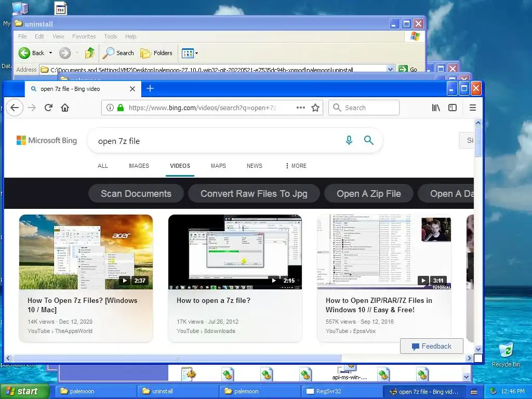Click the browser horizontal scrollbar thumb
This screenshot has height=399, width=532.
[177, 358]
